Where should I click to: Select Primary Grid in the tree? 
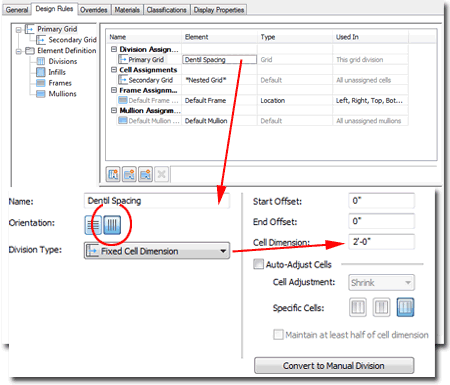(57, 29)
